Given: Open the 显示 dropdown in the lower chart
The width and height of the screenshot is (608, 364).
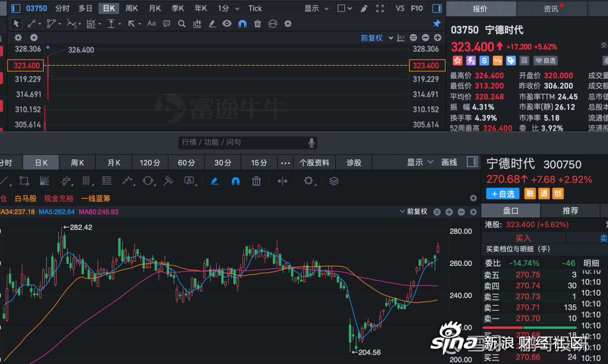Looking at the screenshot, I should [x=420, y=162].
